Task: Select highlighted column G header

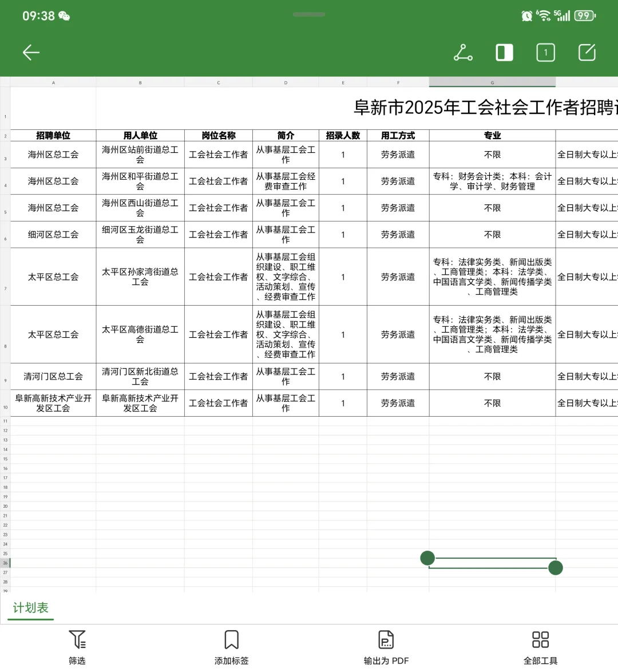Action: tap(493, 82)
